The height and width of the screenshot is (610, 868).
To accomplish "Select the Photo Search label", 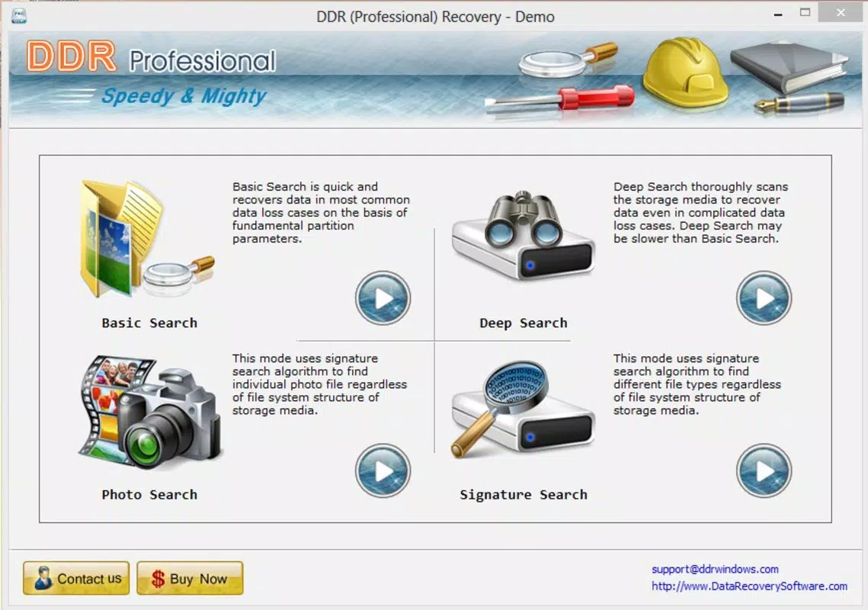I will coord(149,495).
